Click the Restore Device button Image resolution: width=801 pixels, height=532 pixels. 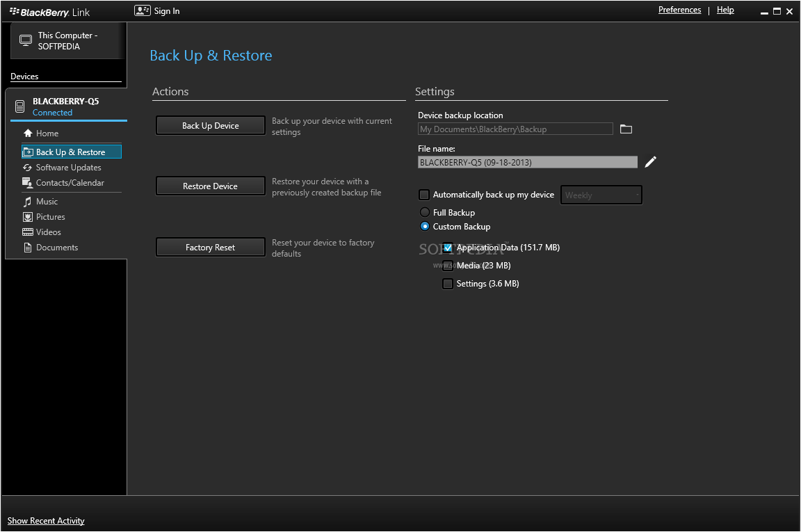pos(211,186)
